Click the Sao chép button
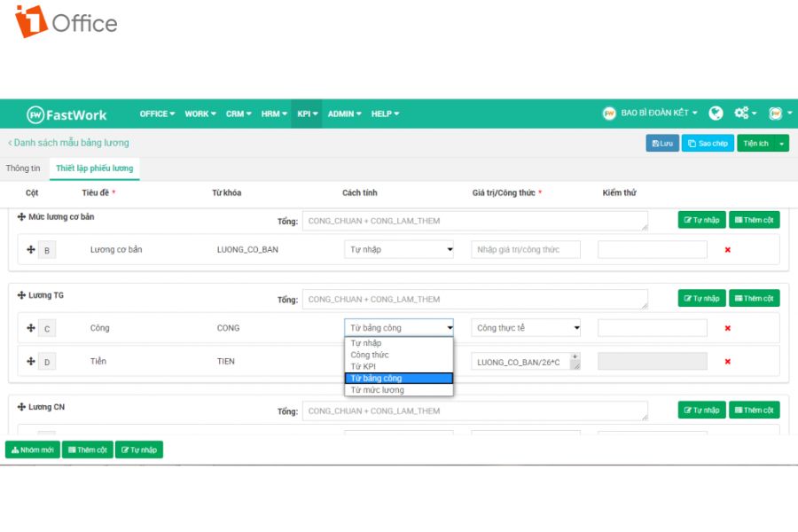798x532 pixels. pyautogui.click(x=708, y=143)
